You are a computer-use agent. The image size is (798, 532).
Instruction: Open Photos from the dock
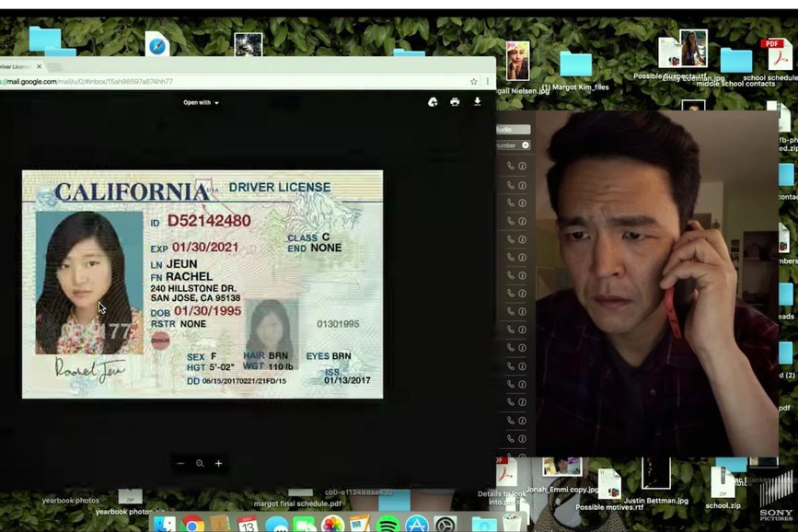coord(333,525)
